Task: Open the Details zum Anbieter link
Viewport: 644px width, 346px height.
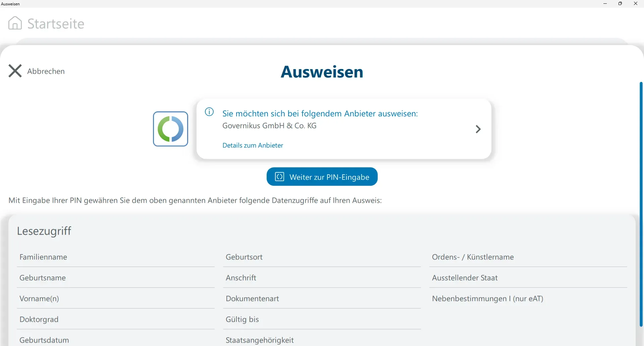Action: [253, 146]
